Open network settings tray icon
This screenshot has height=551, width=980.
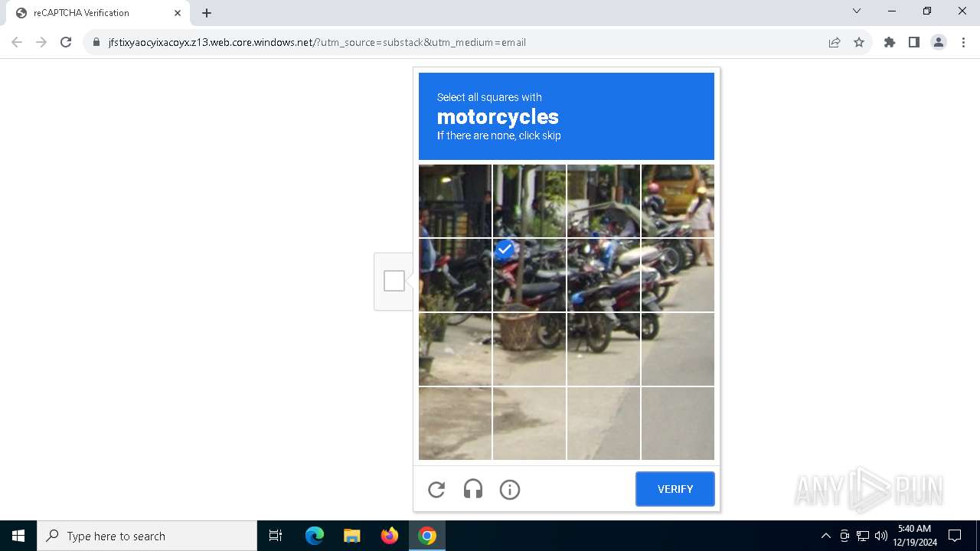(863, 536)
